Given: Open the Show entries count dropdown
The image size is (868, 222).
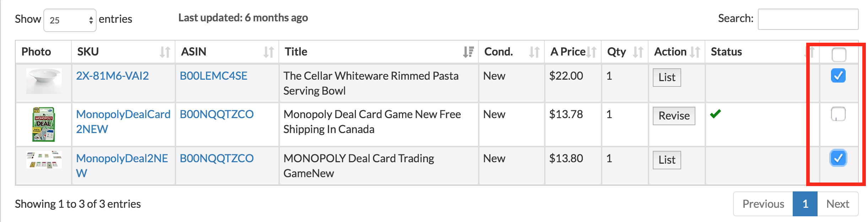Looking at the screenshot, I should click(70, 20).
